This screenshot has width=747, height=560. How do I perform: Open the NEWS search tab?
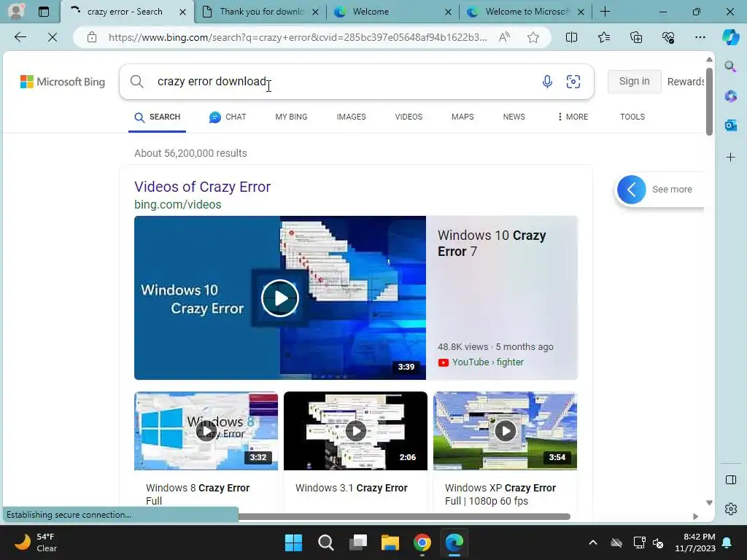pyautogui.click(x=514, y=117)
